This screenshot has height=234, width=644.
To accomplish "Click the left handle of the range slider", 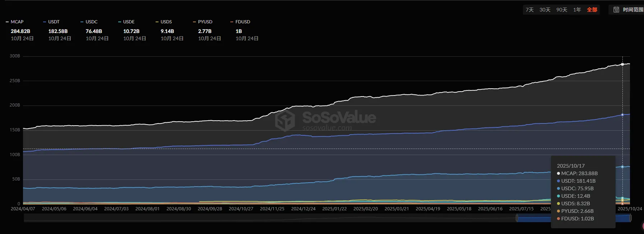I will pos(517,218).
